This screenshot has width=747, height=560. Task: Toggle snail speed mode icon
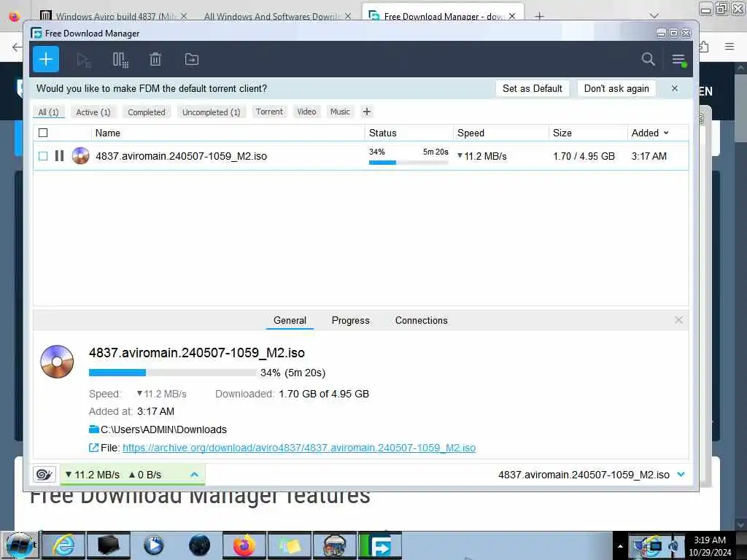[44, 474]
